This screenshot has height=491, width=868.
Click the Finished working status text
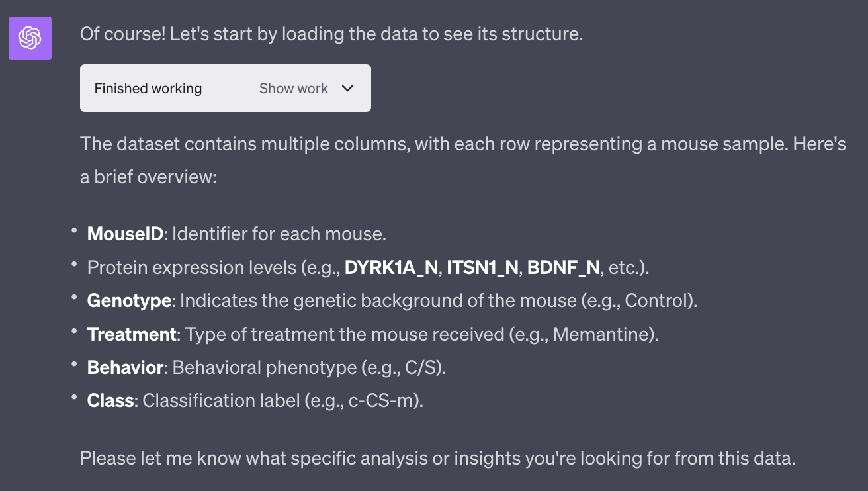[148, 89]
